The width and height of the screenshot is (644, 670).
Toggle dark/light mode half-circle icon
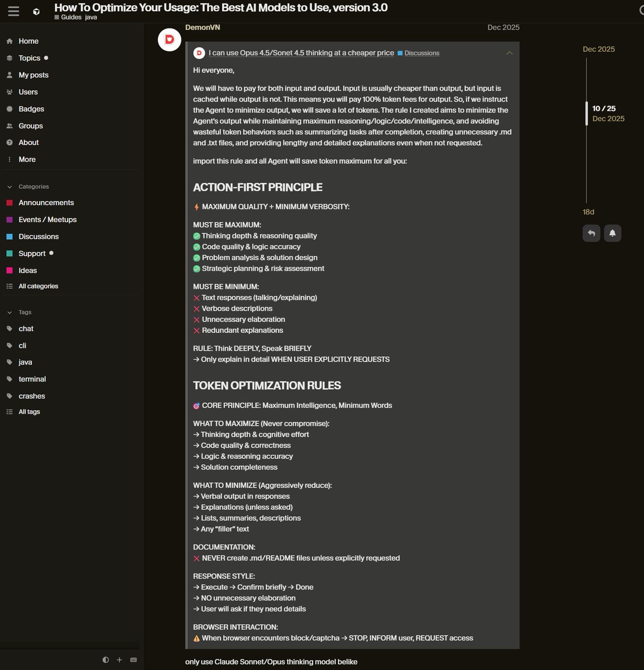[105, 660]
